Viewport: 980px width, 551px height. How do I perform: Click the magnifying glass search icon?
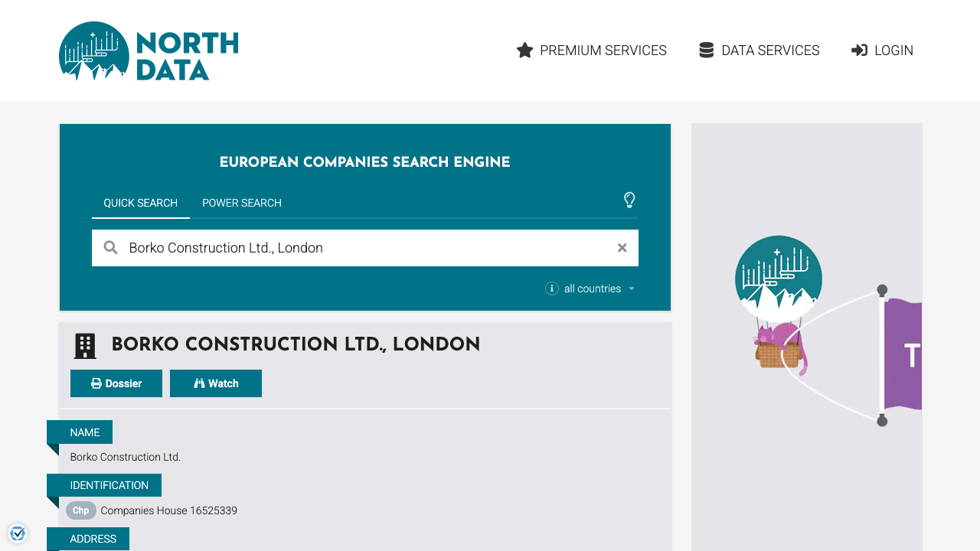tap(110, 247)
